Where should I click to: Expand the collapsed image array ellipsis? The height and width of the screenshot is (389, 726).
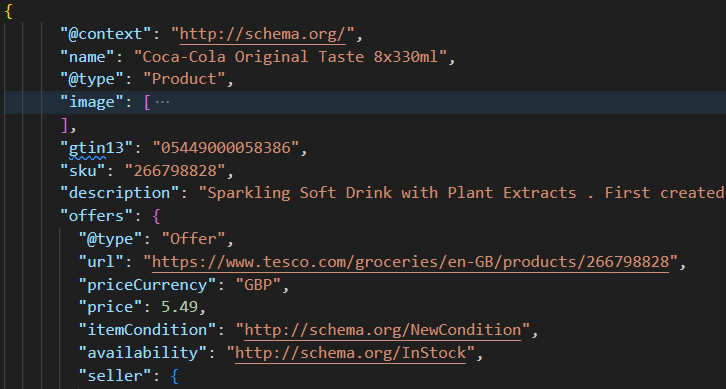pyautogui.click(x=162, y=102)
